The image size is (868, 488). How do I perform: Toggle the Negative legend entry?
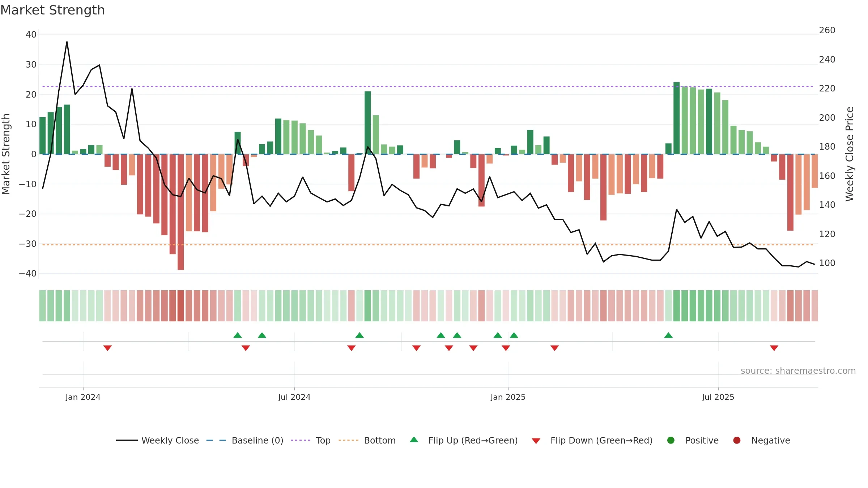tap(762, 440)
